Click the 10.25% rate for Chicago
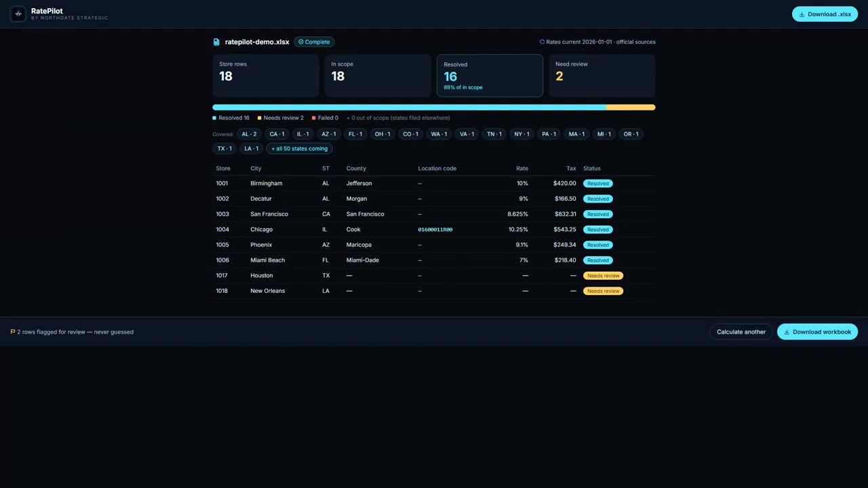 click(x=518, y=230)
